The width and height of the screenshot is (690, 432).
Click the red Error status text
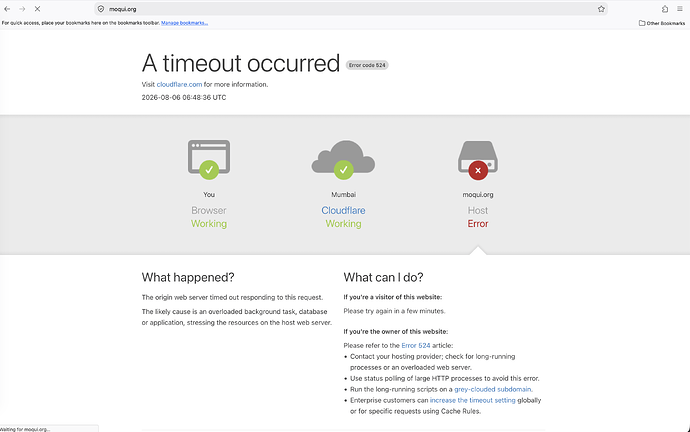click(x=478, y=223)
